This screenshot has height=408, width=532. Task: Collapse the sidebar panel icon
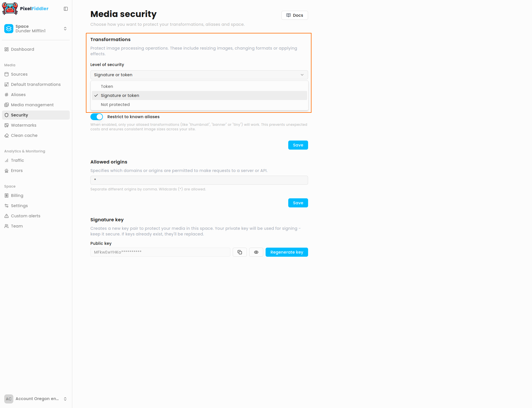click(66, 9)
